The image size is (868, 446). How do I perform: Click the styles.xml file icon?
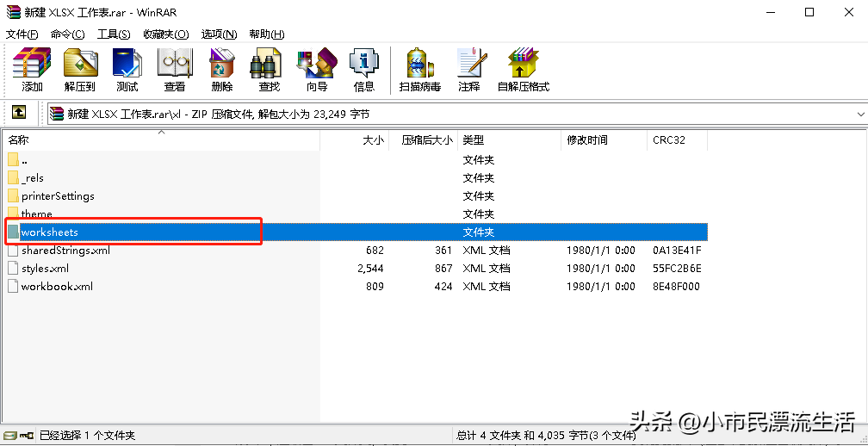[x=13, y=269]
